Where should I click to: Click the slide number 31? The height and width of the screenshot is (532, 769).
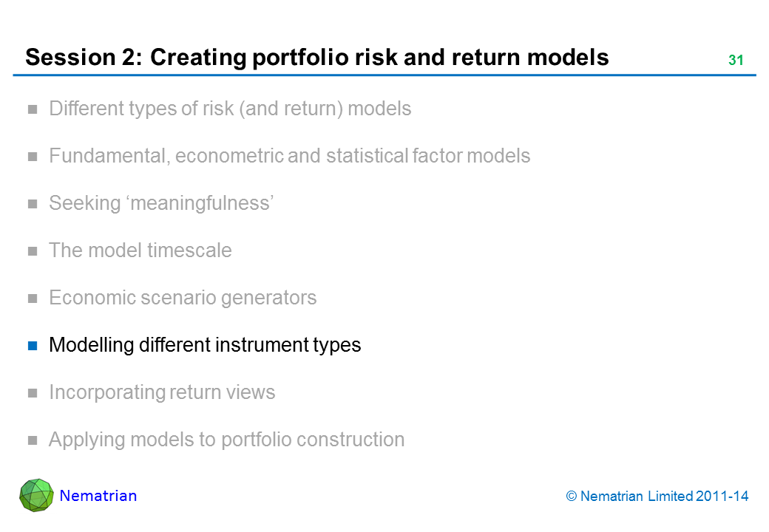click(735, 61)
